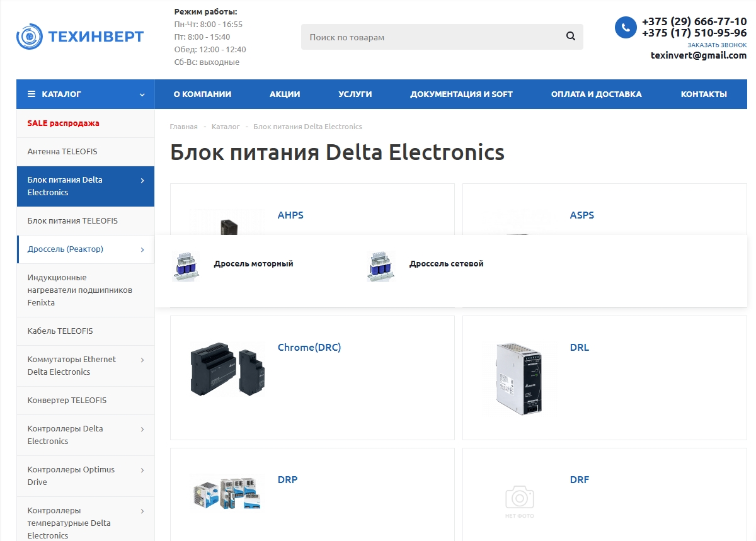Open the Chrome(DRC) product image
The image size is (756, 541).
[227, 369]
